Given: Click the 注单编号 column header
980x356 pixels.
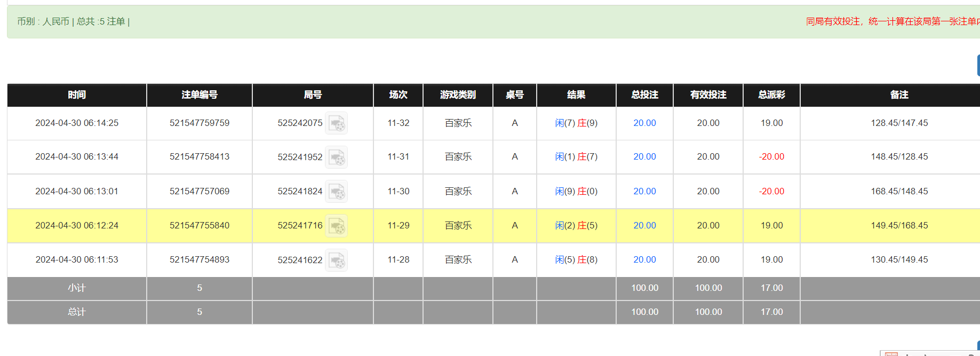Looking at the screenshot, I should 200,94.
